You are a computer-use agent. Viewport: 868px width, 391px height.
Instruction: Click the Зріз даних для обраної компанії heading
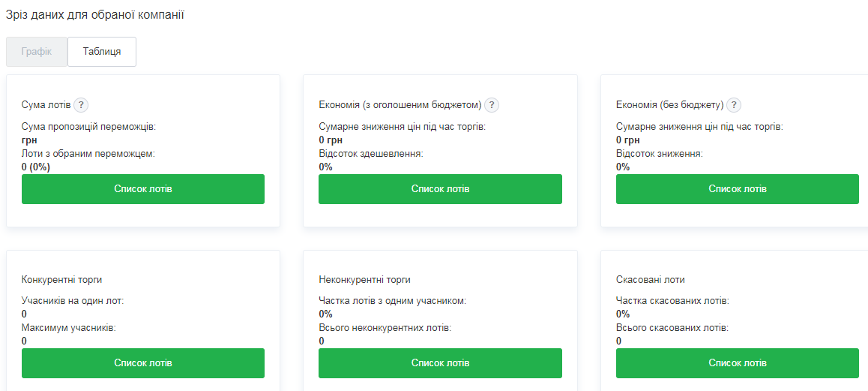click(x=95, y=15)
